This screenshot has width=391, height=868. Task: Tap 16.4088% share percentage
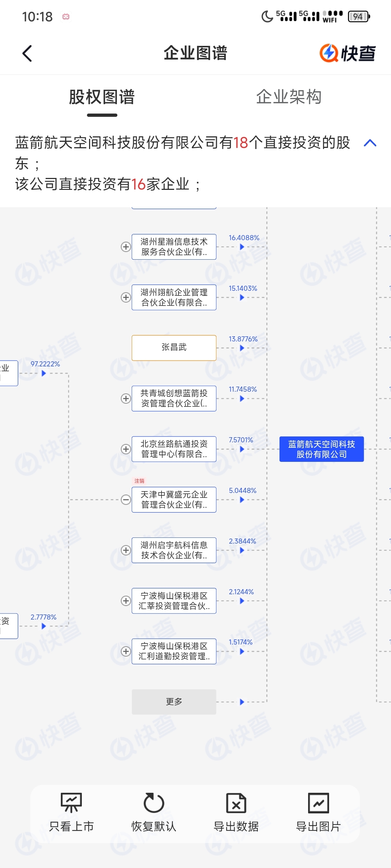[244, 238]
